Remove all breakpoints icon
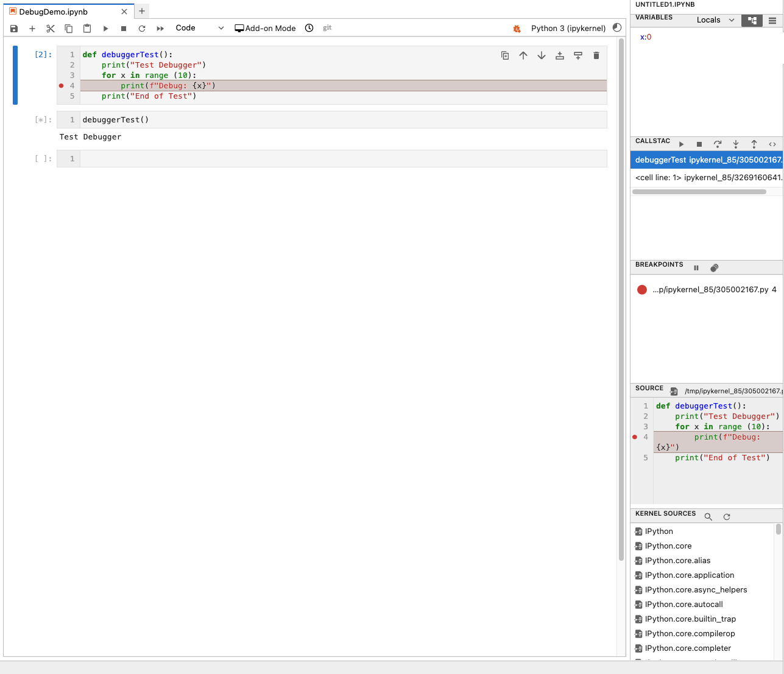 click(x=714, y=268)
